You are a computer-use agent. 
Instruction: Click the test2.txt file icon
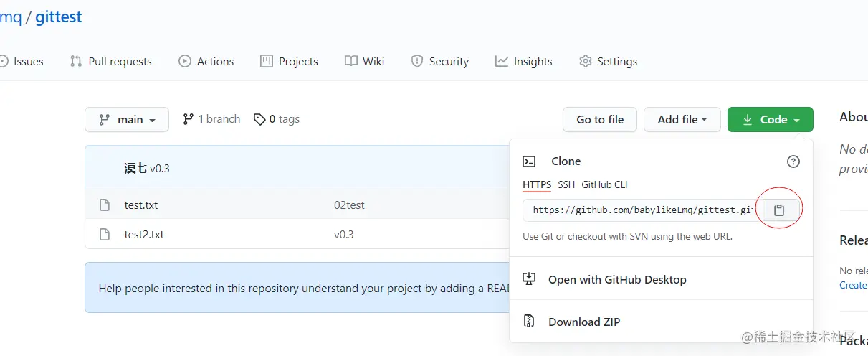pos(105,234)
